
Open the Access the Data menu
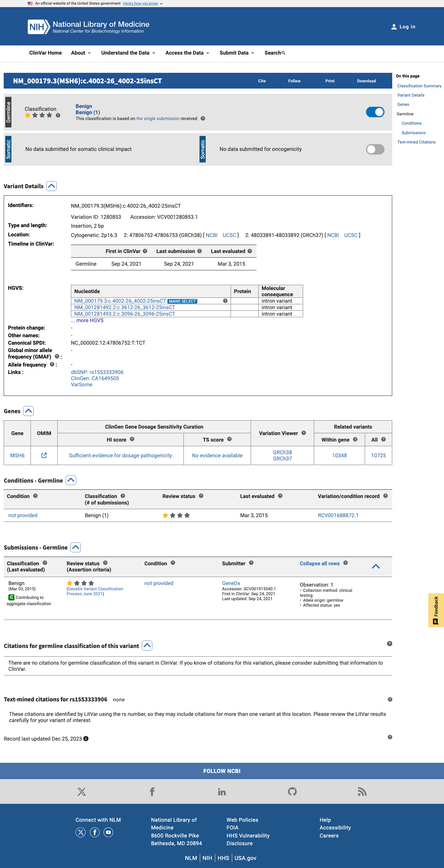click(x=187, y=53)
